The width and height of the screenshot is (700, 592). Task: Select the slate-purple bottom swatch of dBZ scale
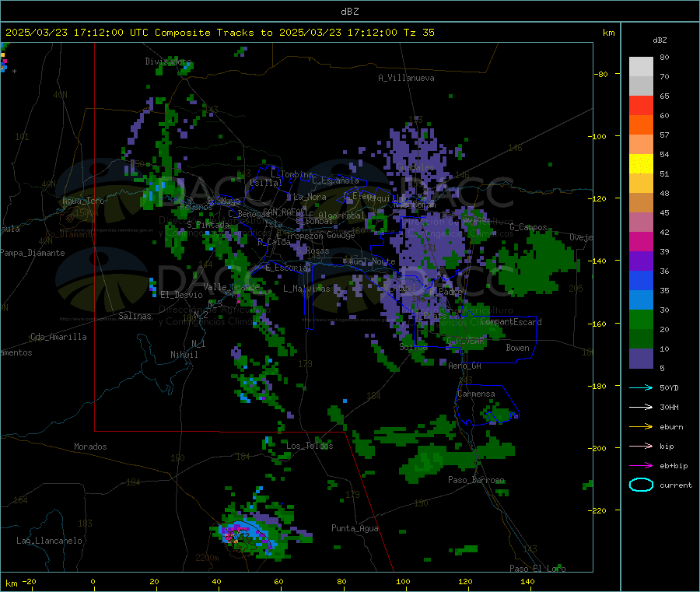(641, 359)
